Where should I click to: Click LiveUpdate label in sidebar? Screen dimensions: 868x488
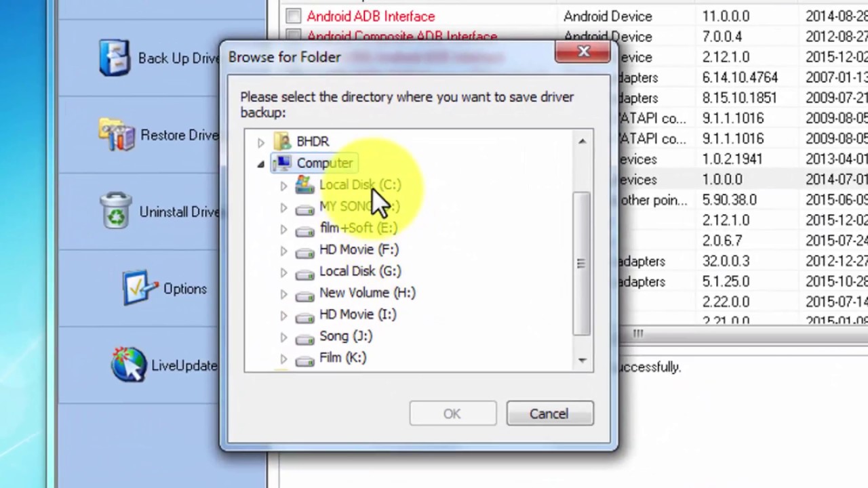[x=184, y=365]
